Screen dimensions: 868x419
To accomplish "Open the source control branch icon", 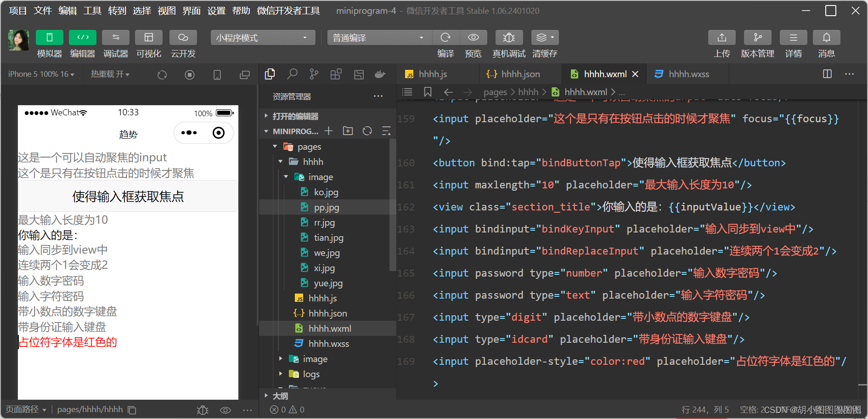I will (x=314, y=74).
